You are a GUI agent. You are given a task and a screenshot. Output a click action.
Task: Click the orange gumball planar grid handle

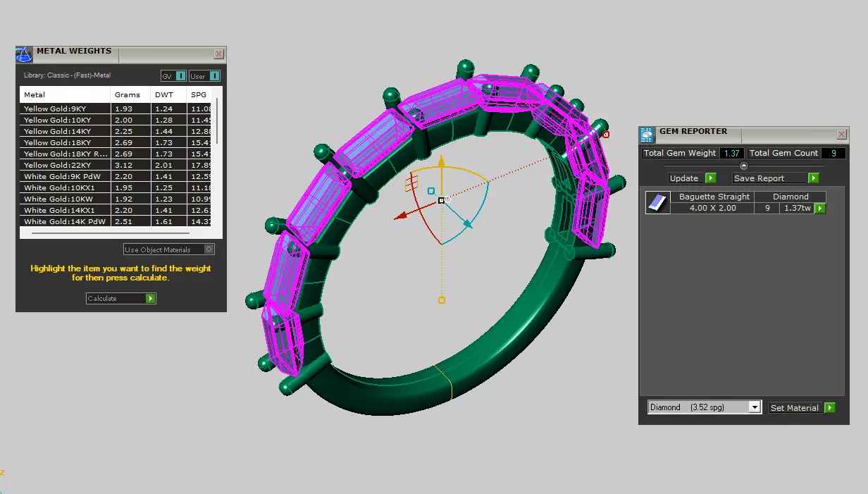click(411, 185)
